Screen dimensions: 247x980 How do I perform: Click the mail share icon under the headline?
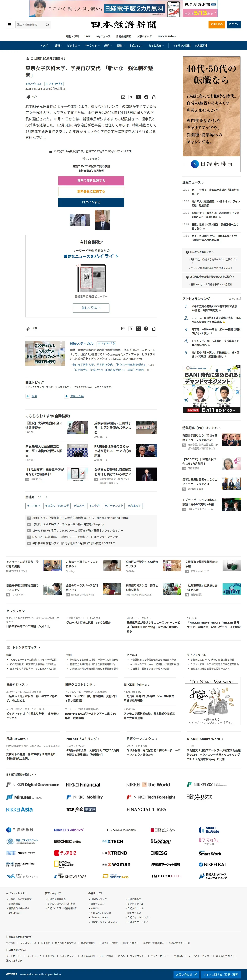(x=123, y=97)
